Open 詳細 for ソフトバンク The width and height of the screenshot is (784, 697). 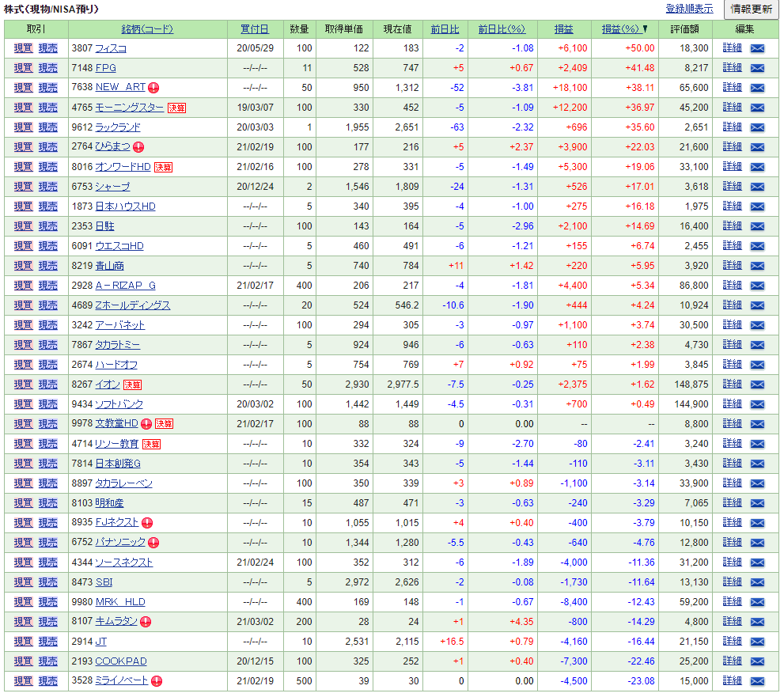(x=732, y=404)
